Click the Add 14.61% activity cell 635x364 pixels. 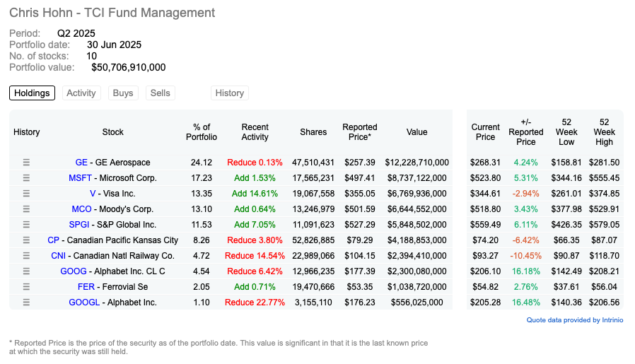tap(255, 194)
